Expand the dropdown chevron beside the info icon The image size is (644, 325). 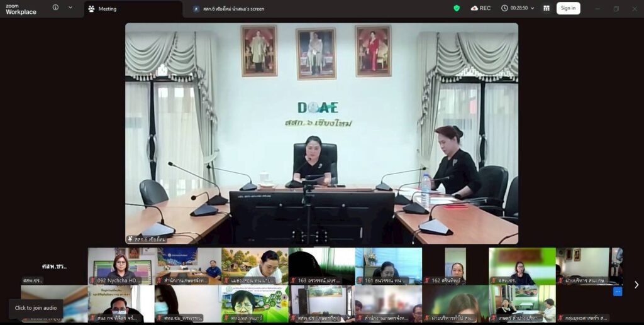coord(70,8)
